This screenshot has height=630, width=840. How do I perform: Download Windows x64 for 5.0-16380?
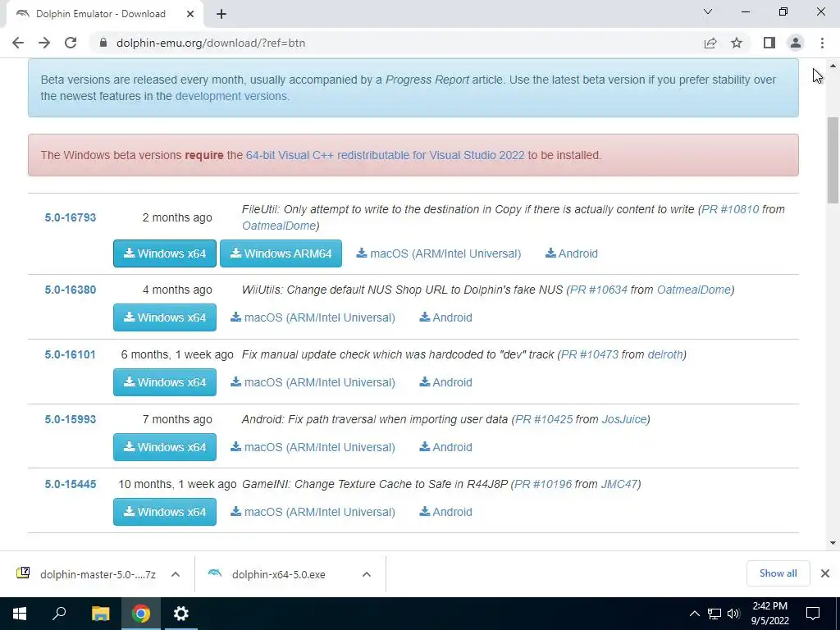pyautogui.click(x=164, y=317)
